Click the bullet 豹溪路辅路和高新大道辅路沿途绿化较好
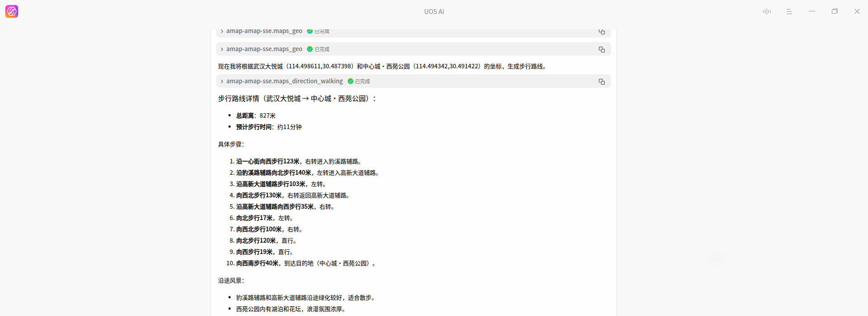Viewport: 868px width, 316px height. coord(306,298)
